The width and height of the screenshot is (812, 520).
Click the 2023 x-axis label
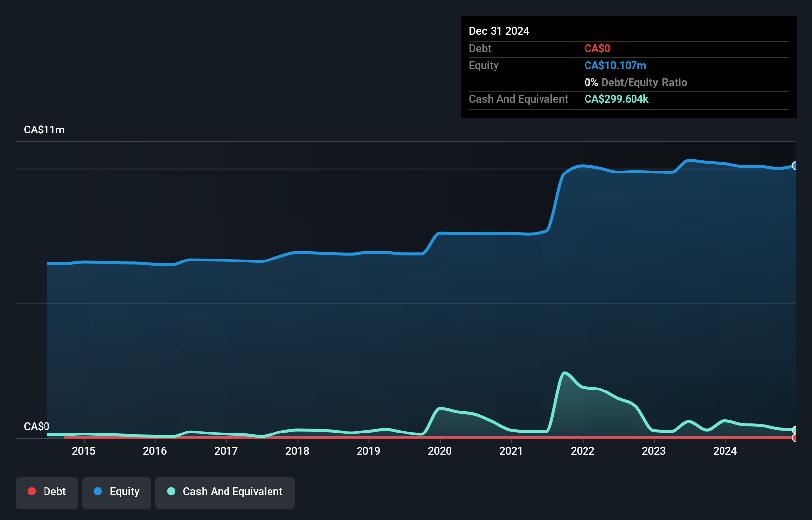pyautogui.click(x=654, y=451)
